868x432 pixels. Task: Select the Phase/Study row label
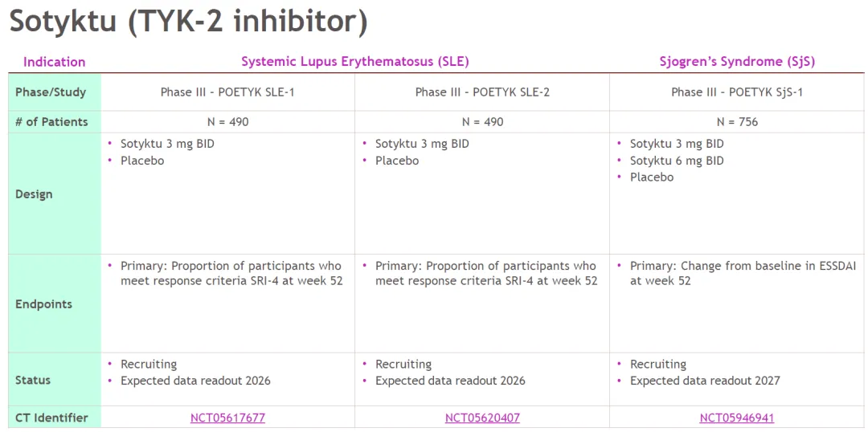pyautogui.click(x=51, y=92)
